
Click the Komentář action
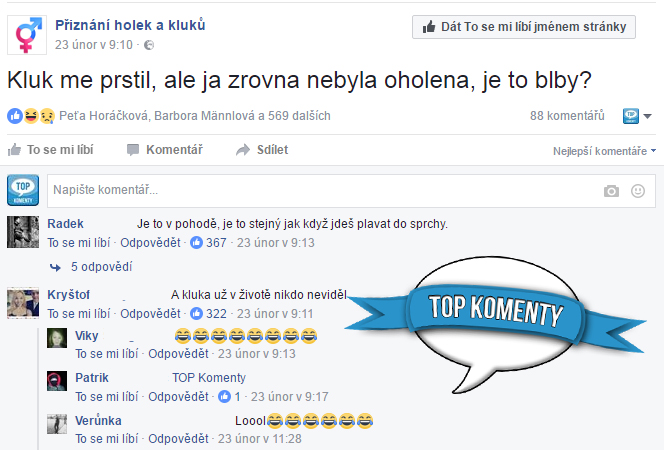(165, 150)
